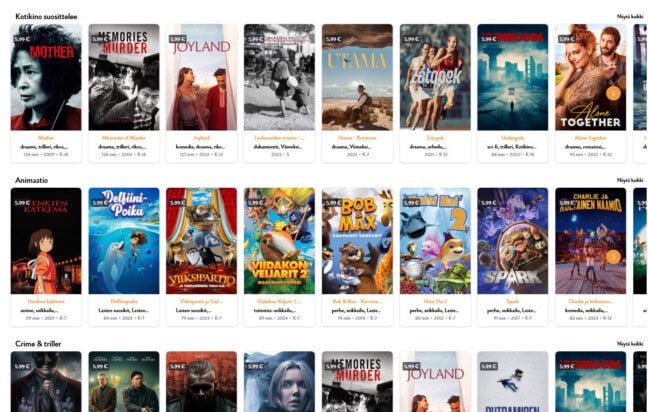Click 5.99 € badge on Utama poster
Screen dimensions: 648x412
tap(333, 39)
